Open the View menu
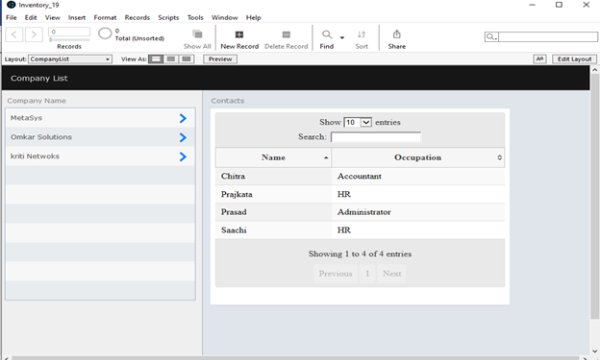Viewport: 600px width, 360px height. [52, 18]
